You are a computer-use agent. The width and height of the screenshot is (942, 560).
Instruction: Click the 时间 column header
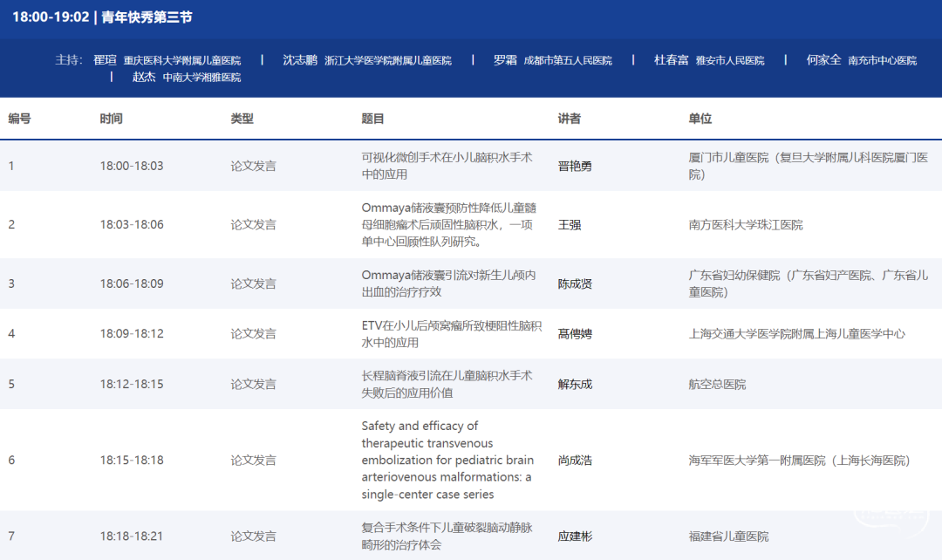tap(111, 119)
